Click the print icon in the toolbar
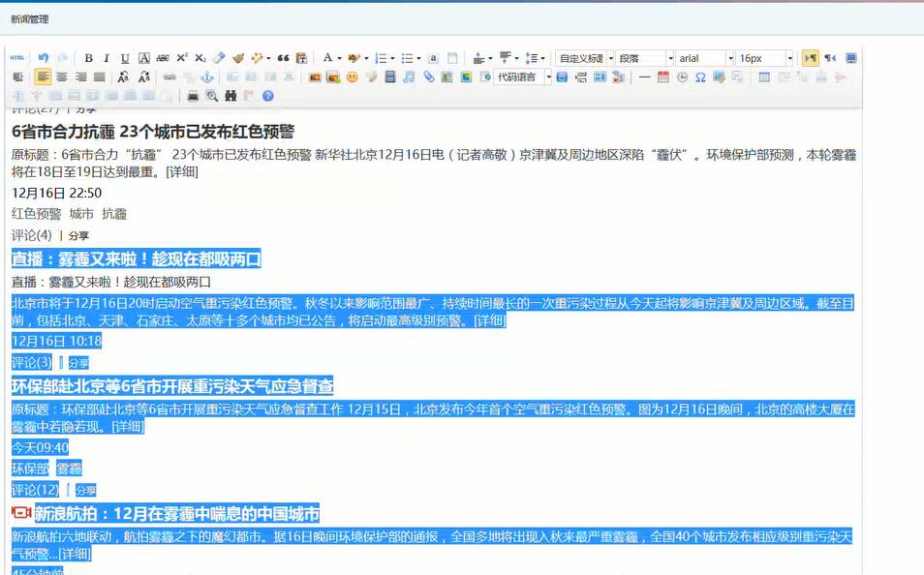 click(192, 94)
